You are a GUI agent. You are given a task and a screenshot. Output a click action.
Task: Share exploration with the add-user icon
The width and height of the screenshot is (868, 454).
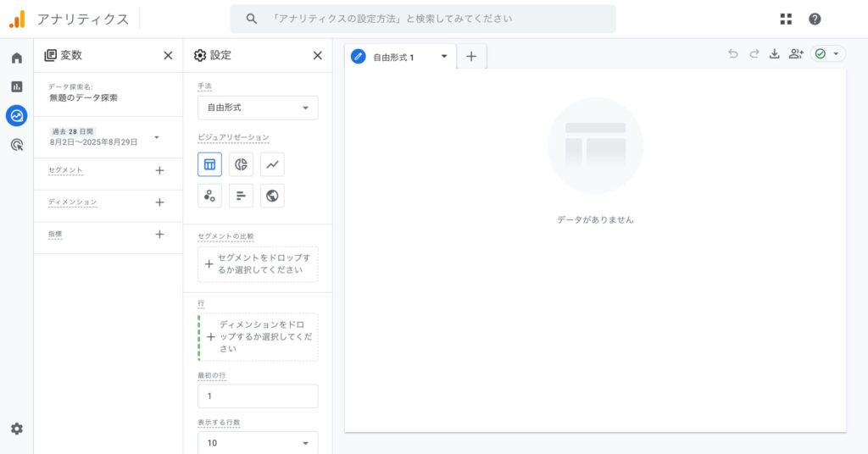[x=795, y=54]
